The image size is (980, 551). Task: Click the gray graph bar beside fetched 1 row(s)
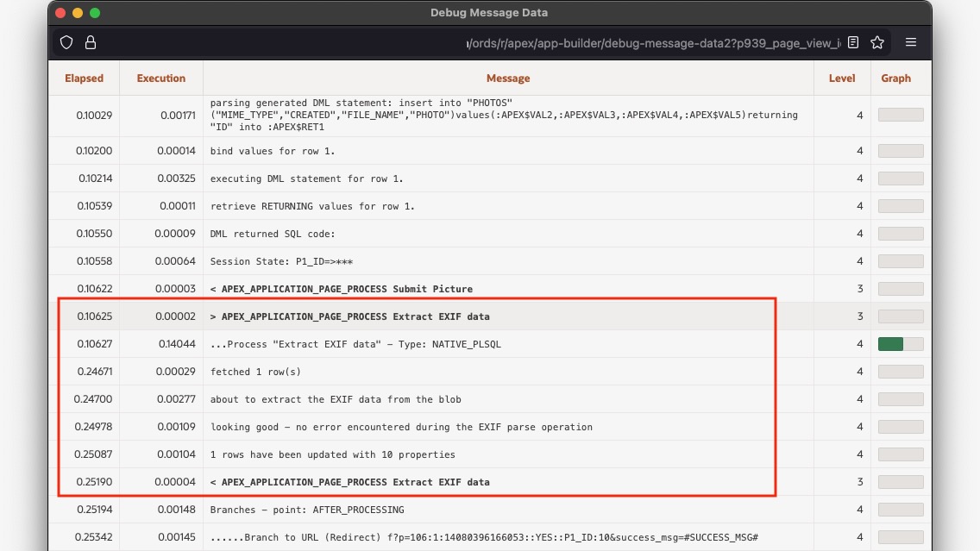pos(901,371)
